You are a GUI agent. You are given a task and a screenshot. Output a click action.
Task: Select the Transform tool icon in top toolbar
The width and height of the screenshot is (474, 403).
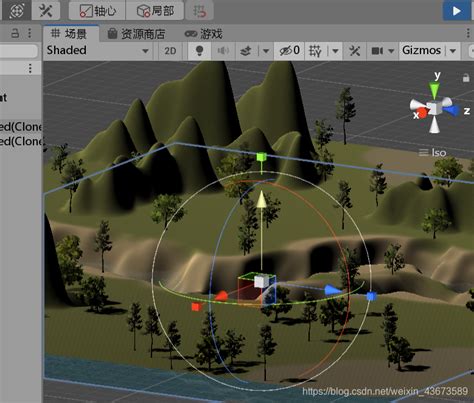pos(17,10)
